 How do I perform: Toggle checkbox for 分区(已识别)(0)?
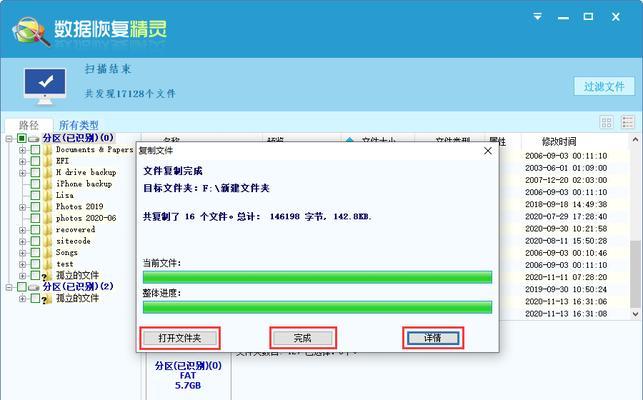pos(22,138)
